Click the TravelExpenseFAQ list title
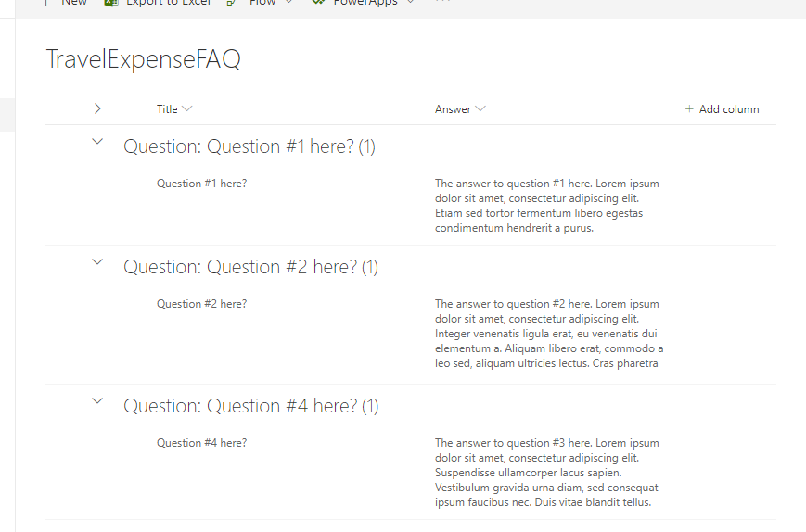 tap(144, 59)
